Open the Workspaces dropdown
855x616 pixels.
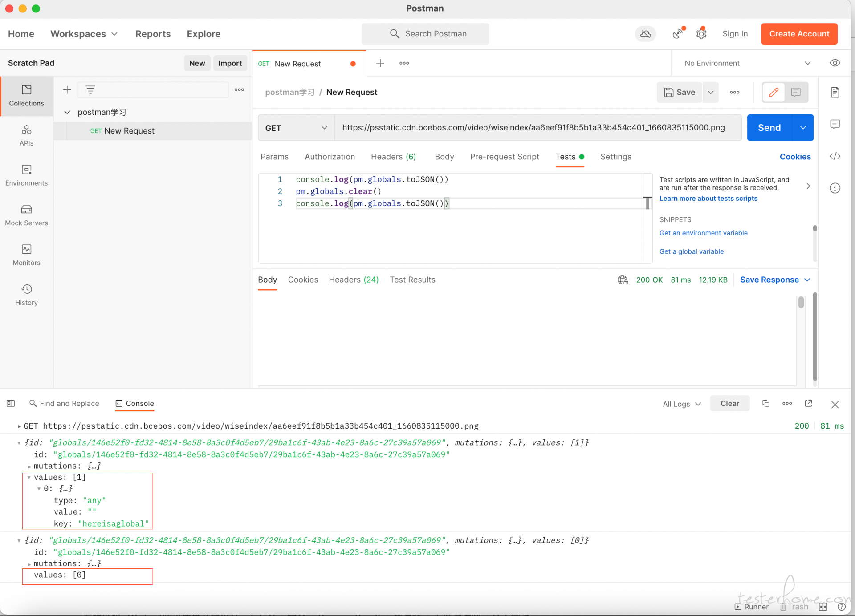pyautogui.click(x=84, y=34)
